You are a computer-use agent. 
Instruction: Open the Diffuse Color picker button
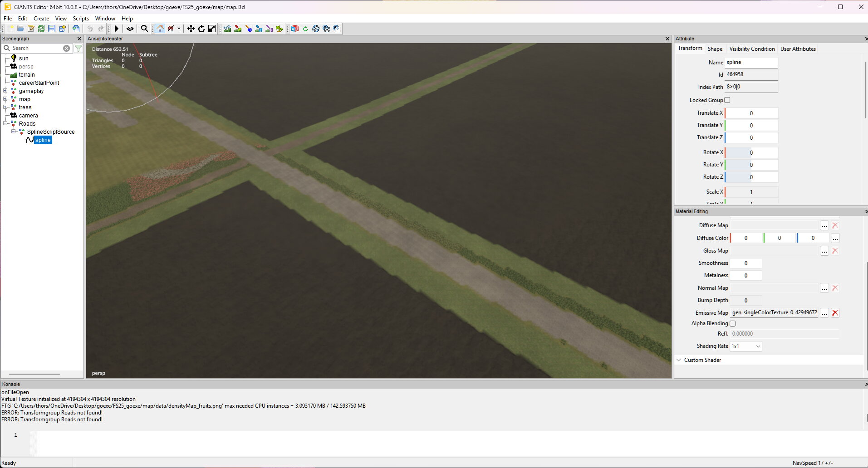pyautogui.click(x=835, y=238)
